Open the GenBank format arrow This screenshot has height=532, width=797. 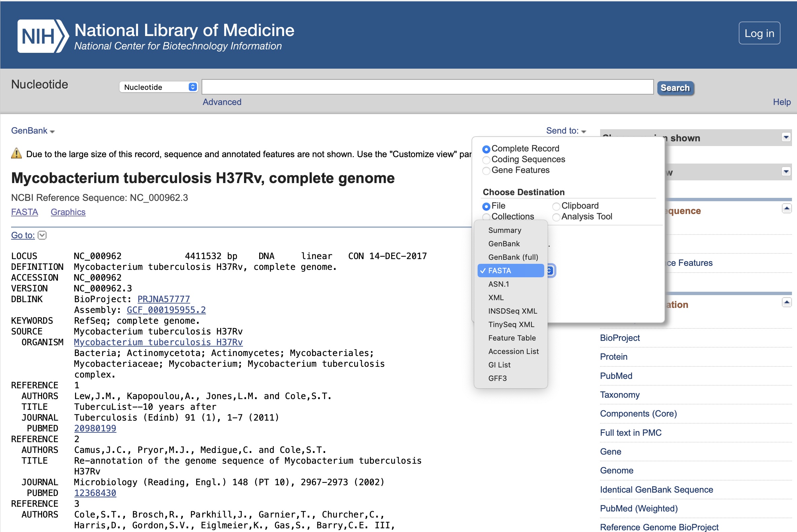(x=52, y=132)
